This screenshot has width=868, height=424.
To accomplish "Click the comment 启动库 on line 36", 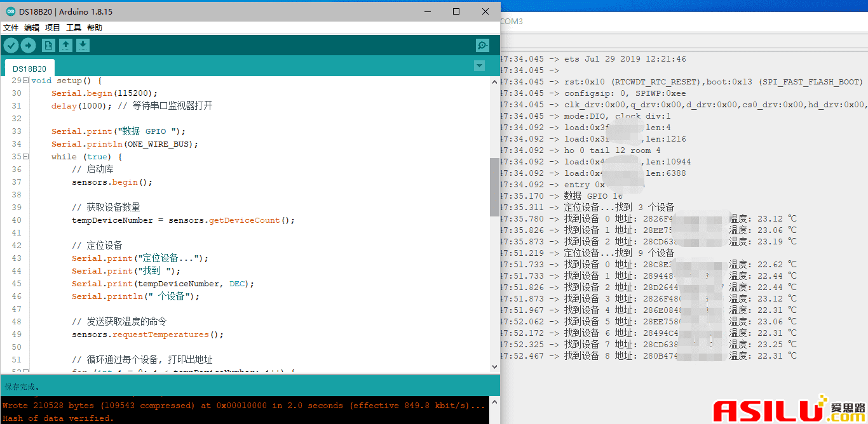I will click(93, 169).
